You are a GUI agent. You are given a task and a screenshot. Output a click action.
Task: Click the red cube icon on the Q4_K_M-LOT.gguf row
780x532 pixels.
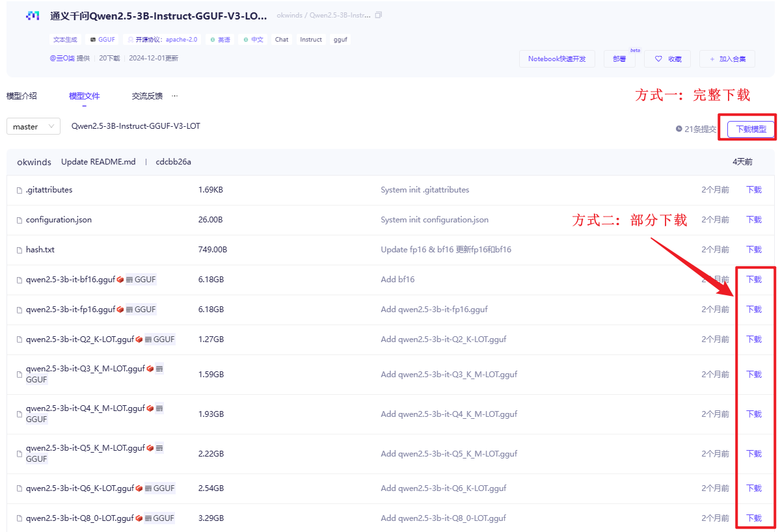pyautogui.click(x=150, y=408)
